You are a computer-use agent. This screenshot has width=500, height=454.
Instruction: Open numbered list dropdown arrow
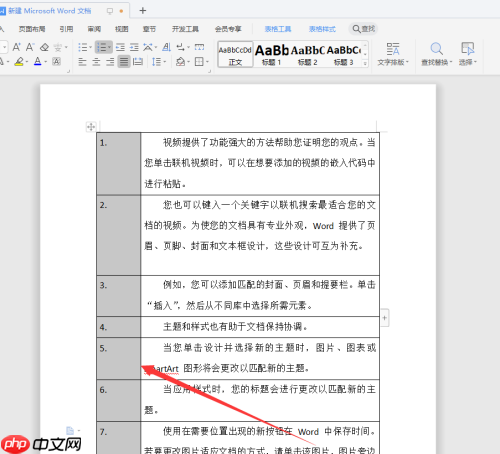109,48
